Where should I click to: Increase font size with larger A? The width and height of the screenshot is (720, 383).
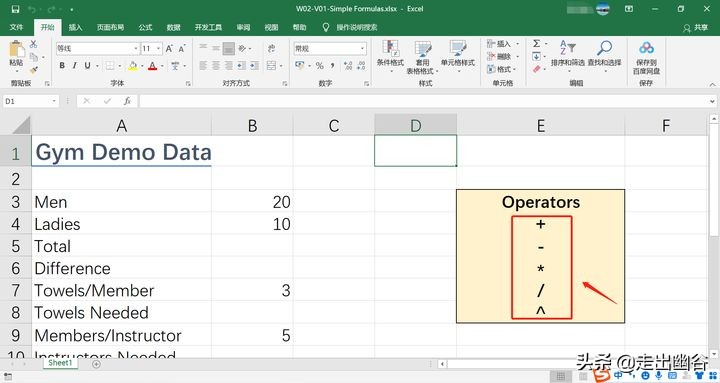coord(169,48)
